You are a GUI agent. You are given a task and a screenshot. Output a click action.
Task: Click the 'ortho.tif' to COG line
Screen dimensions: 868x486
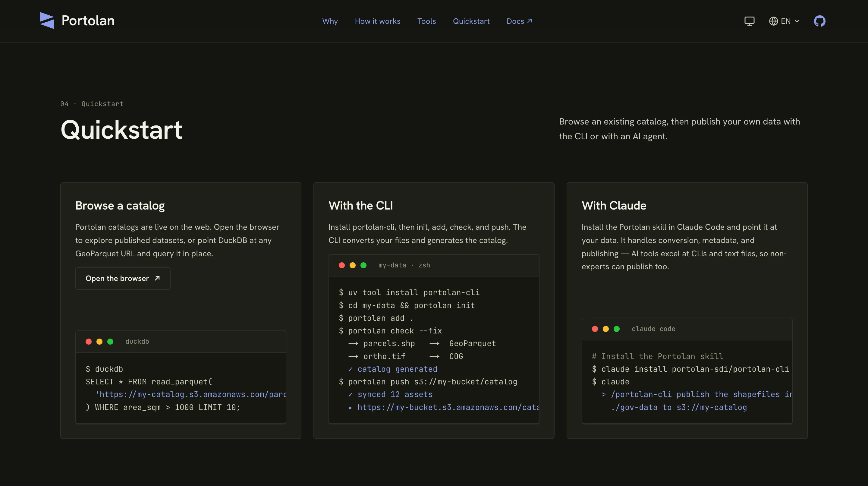pos(405,356)
